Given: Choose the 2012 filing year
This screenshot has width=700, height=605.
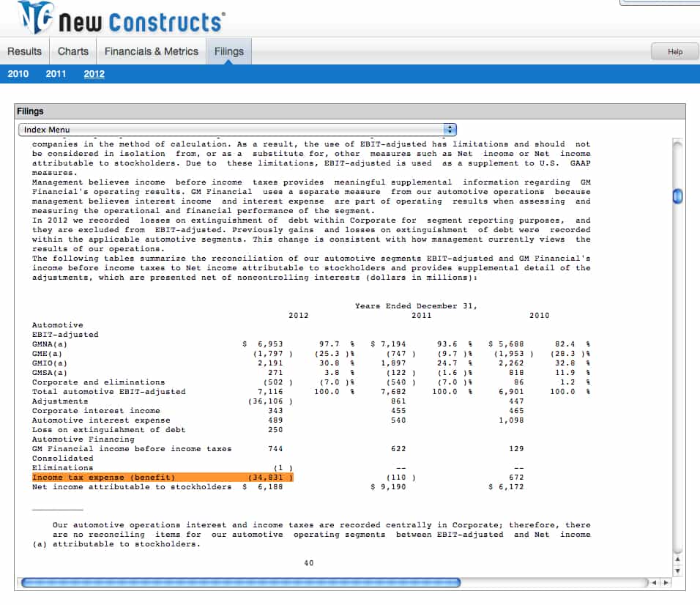Looking at the screenshot, I should coord(94,74).
